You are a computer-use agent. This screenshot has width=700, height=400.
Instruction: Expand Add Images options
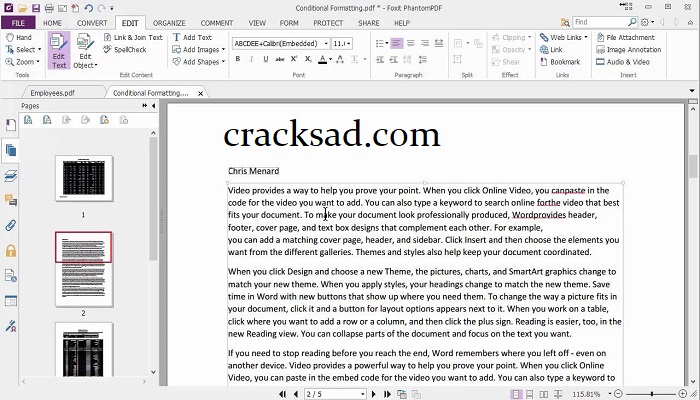pyautogui.click(x=223, y=50)
